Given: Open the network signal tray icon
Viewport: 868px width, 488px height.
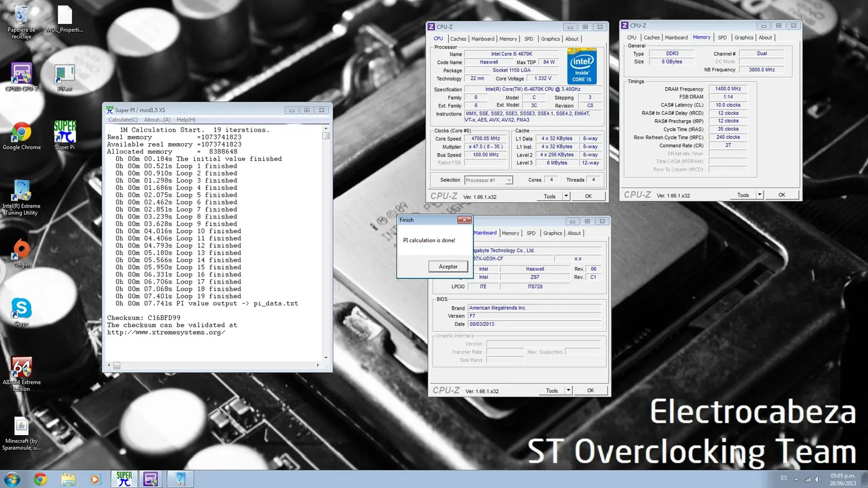Looking at the screenshot, I should (x=807, y=479).
